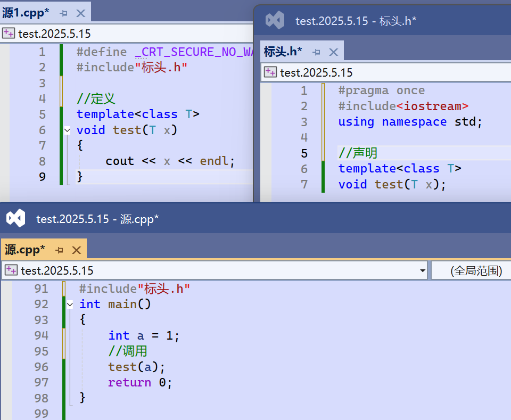Click line number 9 in 源1.cpp

tap(42, 177)
